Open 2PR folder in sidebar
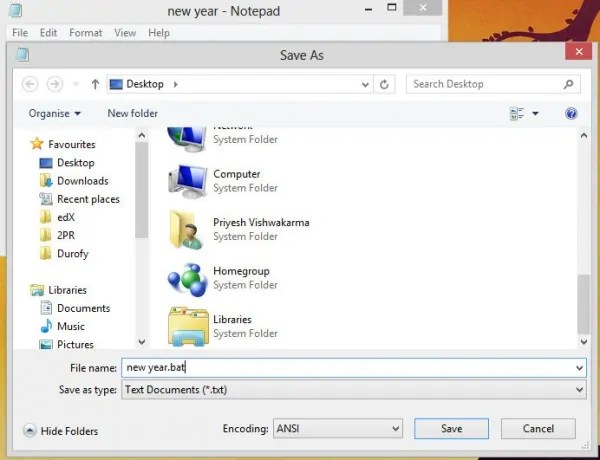This screenshot has width=600, height=460. pos(57,235)
